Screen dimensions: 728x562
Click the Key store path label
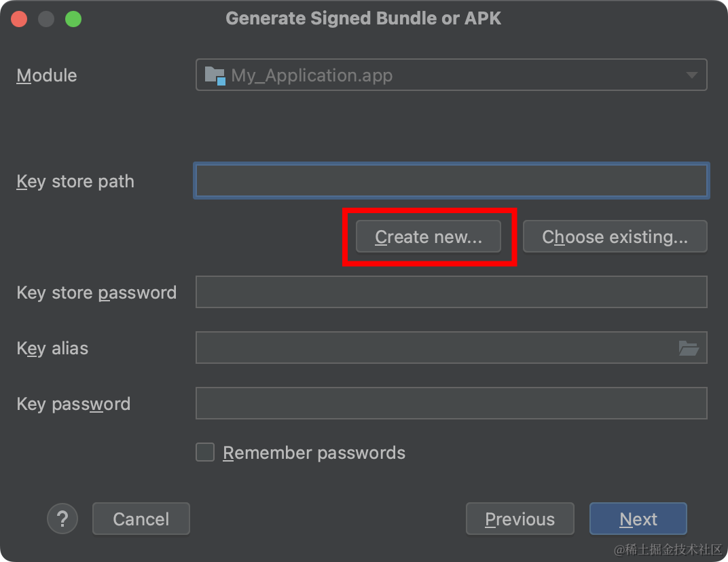point(75,181)
